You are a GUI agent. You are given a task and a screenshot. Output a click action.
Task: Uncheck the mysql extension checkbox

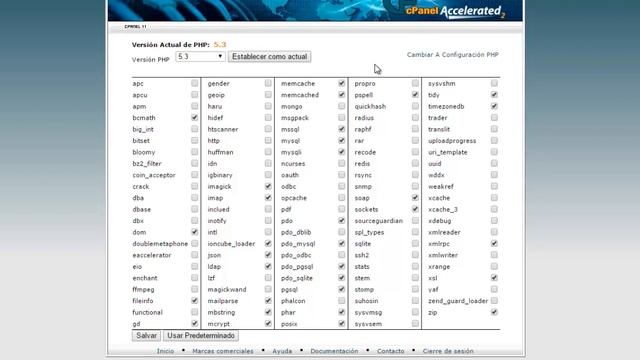[342, 140]
